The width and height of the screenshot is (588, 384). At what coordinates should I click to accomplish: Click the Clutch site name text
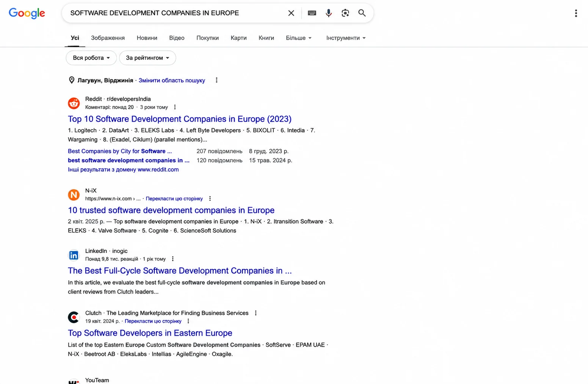tap(93, 313)
